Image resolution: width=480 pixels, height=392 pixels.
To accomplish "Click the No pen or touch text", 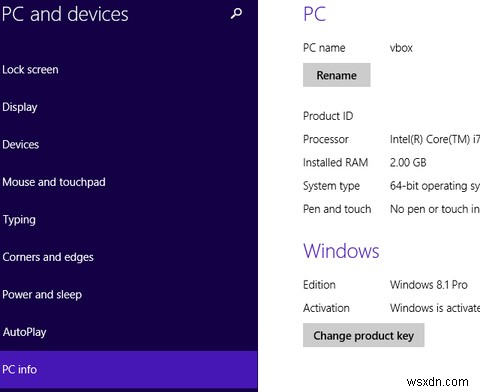I will point(435,209).
